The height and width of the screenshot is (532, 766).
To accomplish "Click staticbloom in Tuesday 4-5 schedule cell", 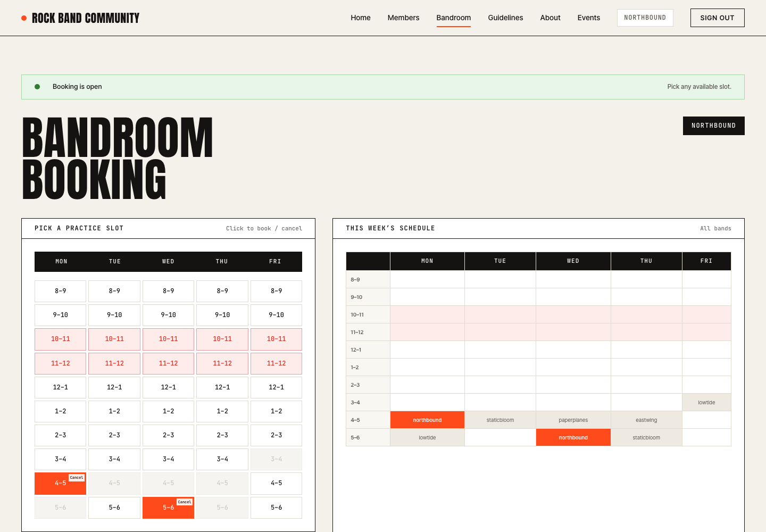I will click(501, 420).
